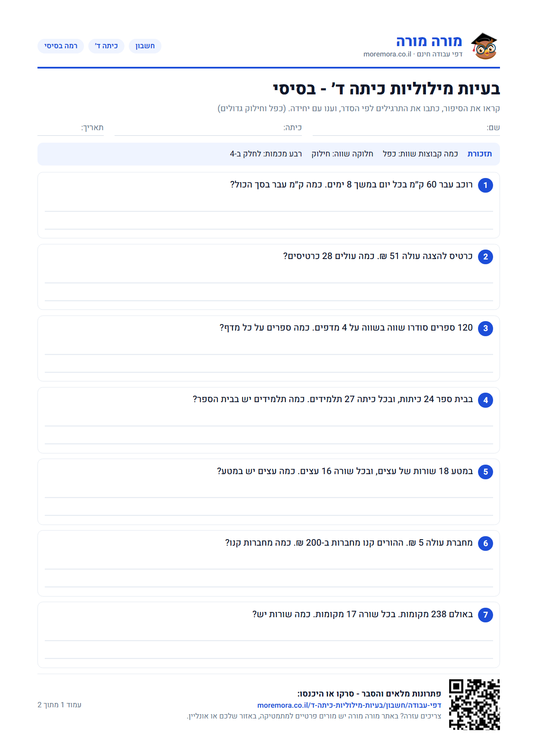Viewport: 534px width, 756px height.
Task: Click question number badge 6
Action: [x=485, y=543]
